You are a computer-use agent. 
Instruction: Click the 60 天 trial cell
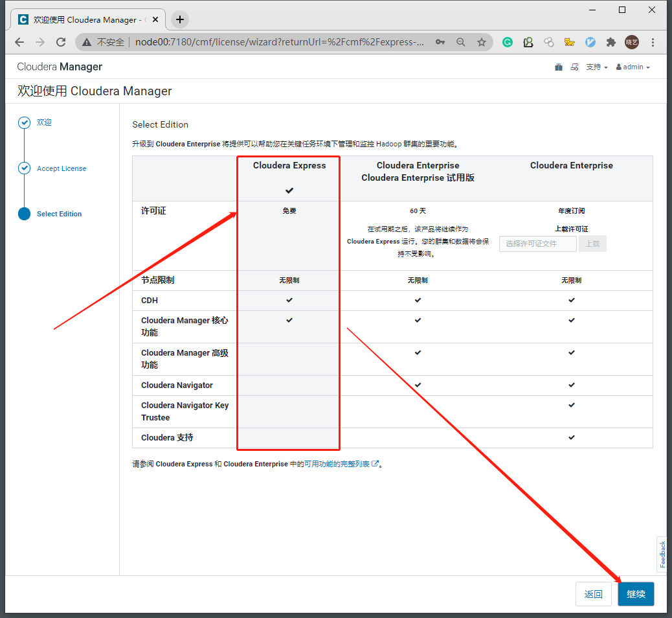[418, 211]
